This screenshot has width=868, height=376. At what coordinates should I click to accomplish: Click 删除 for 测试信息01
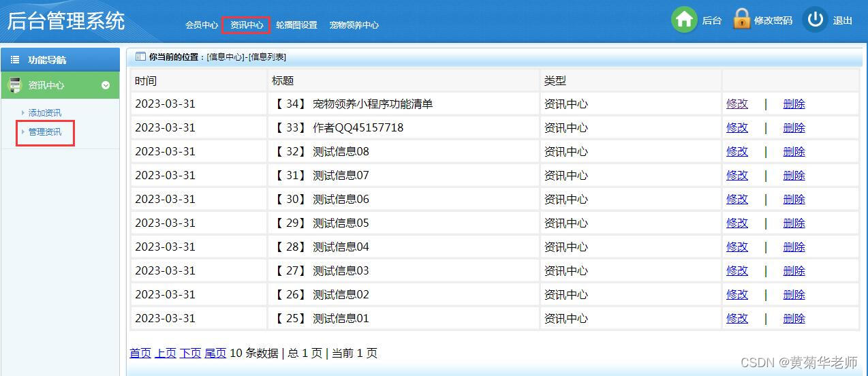click(794, 318)
